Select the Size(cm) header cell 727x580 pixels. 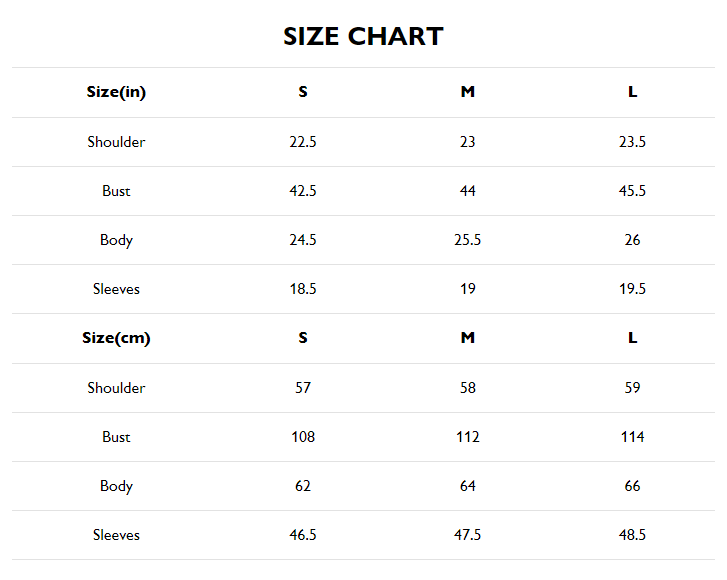116,338
